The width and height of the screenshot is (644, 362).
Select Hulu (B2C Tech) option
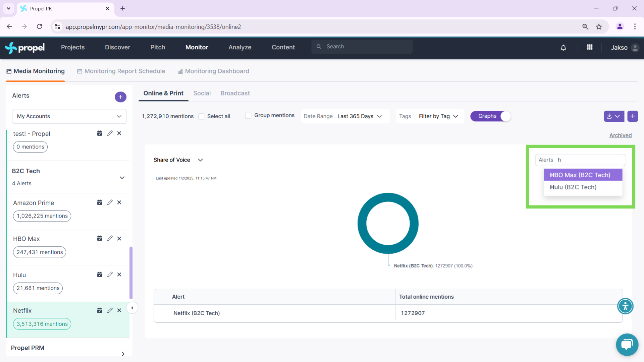pos(583,187)
